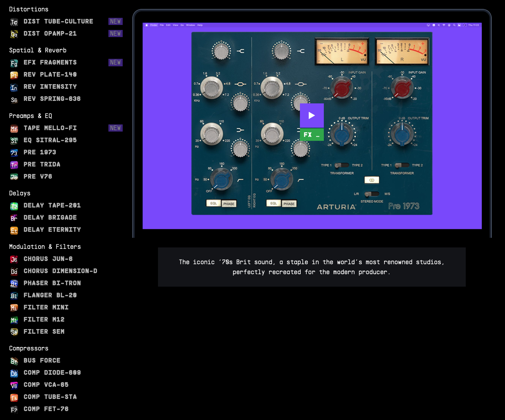Click the Comp VCA-65 product icon
The image size is (505, 420).
pyautogui.click(x=14, y=385)
